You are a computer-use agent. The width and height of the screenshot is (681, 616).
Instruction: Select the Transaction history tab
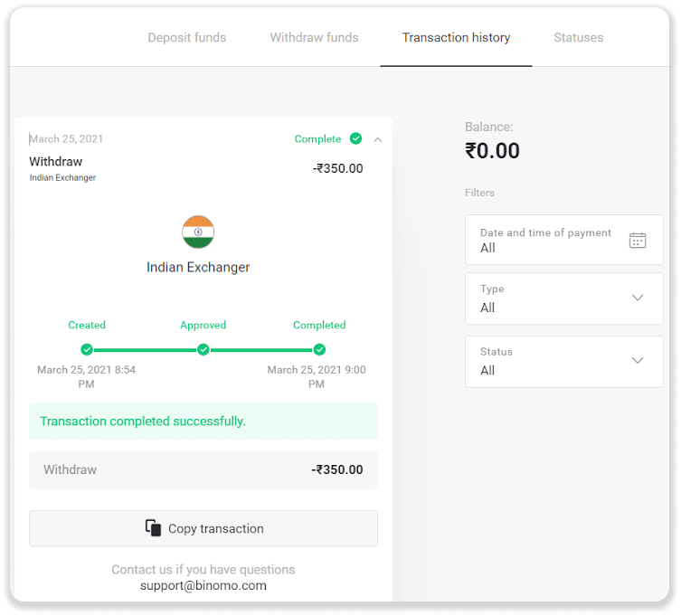[456, 37]
